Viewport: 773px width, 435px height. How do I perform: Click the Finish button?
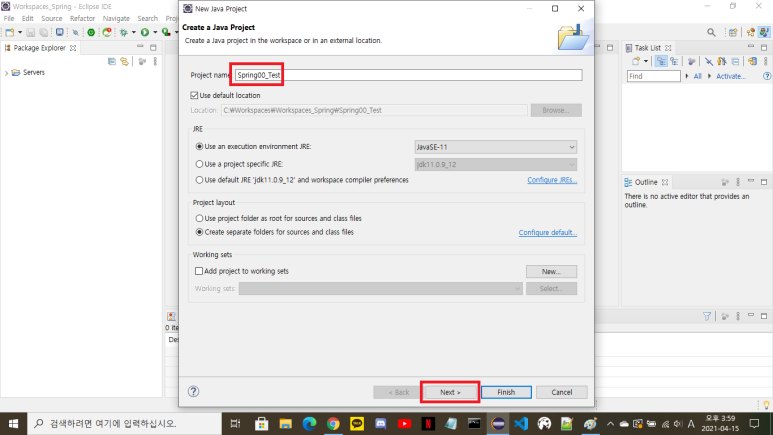coord(506,392)
